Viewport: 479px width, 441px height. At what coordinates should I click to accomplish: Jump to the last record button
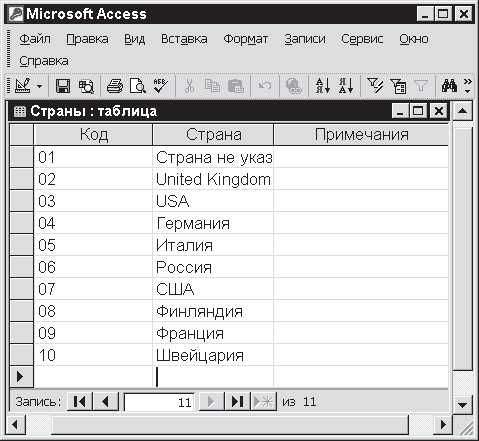(237, 402)
